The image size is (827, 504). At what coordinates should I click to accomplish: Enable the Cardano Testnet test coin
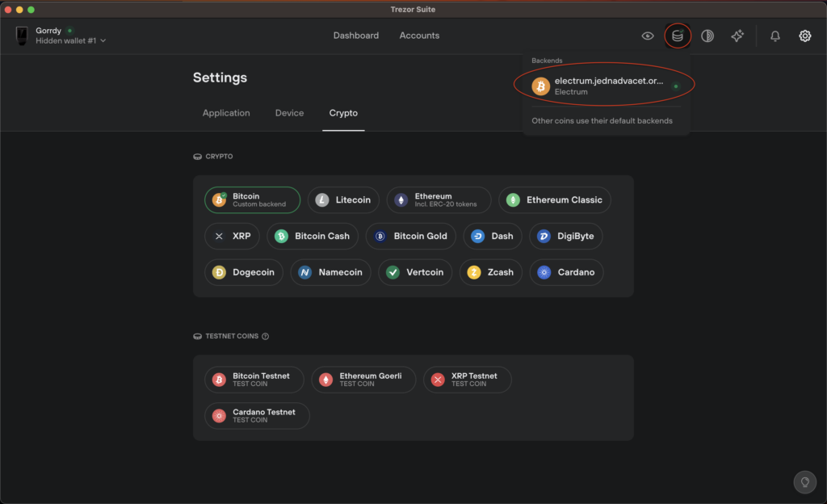coord(257,415)
